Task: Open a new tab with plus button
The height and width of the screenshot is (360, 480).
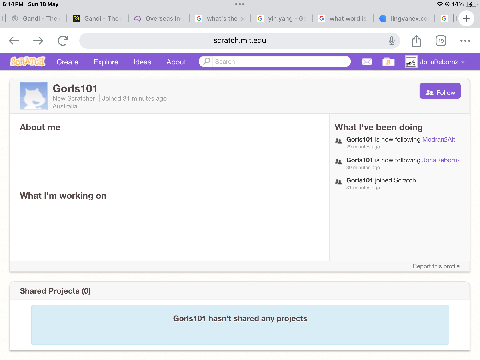Action: click(466, 18)
